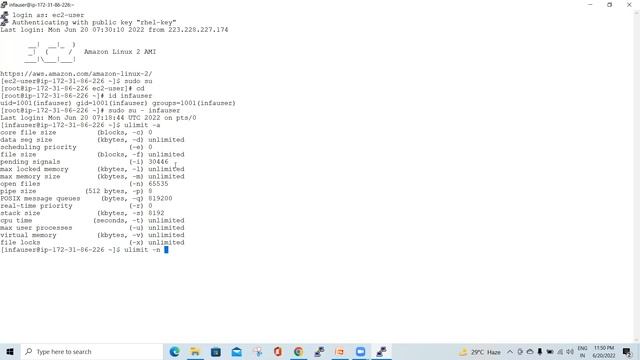Click the aws.amazon.com/amazon-linux-2 URL text
This screenshot has height=360, width=640.
[76, 74]
